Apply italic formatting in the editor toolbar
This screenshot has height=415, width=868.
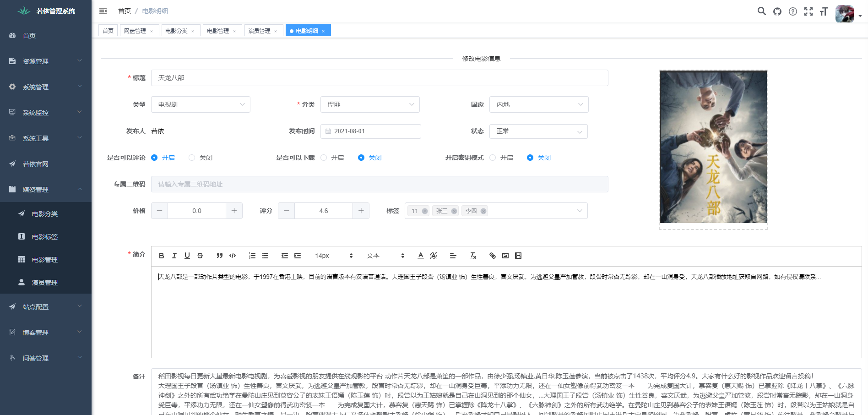pyautogui.click(x=174, y=256)
